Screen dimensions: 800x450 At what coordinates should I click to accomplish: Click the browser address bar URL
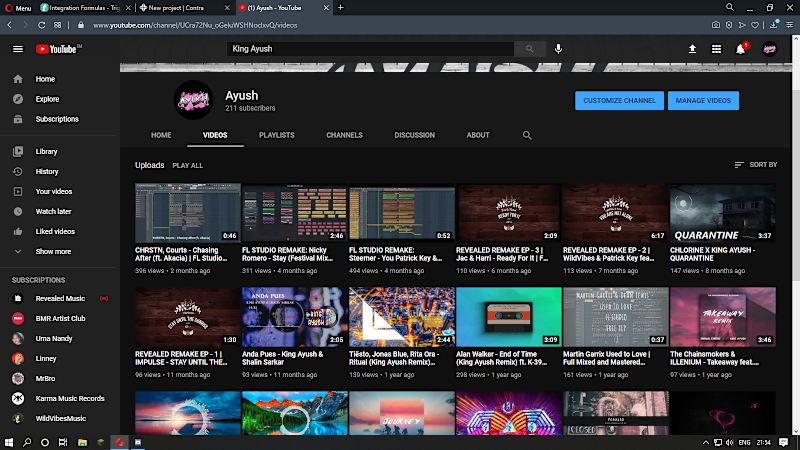(x=195, y=25)
